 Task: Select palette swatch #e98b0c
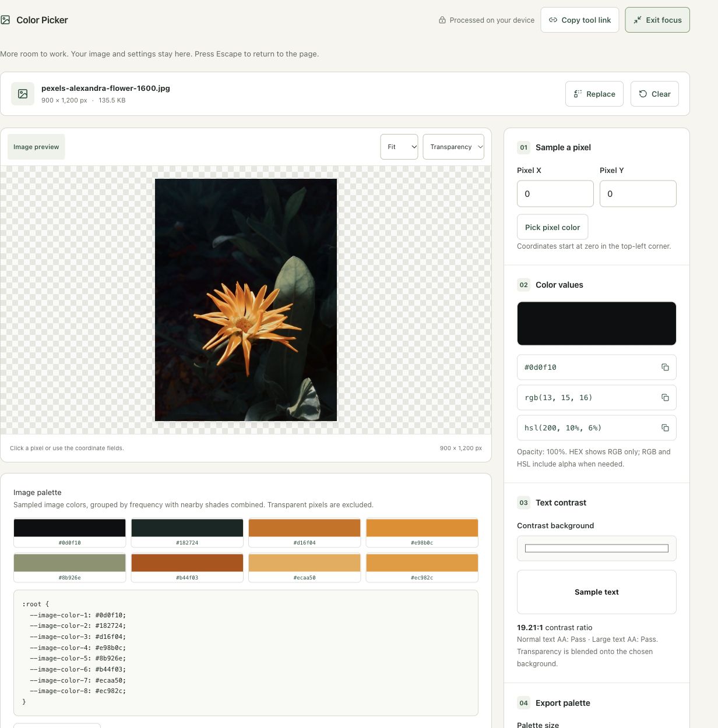pos(422,532)
